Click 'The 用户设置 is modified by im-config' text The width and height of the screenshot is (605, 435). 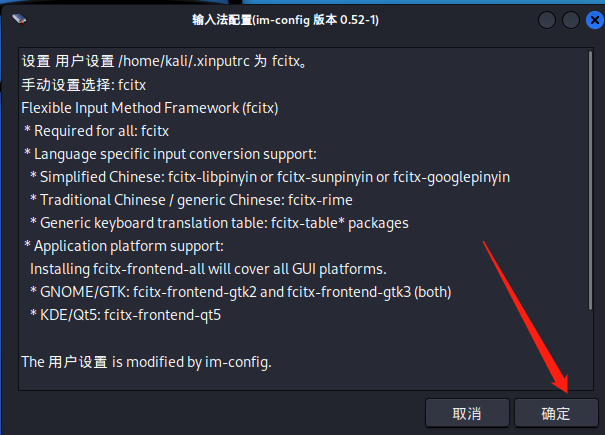146,361
